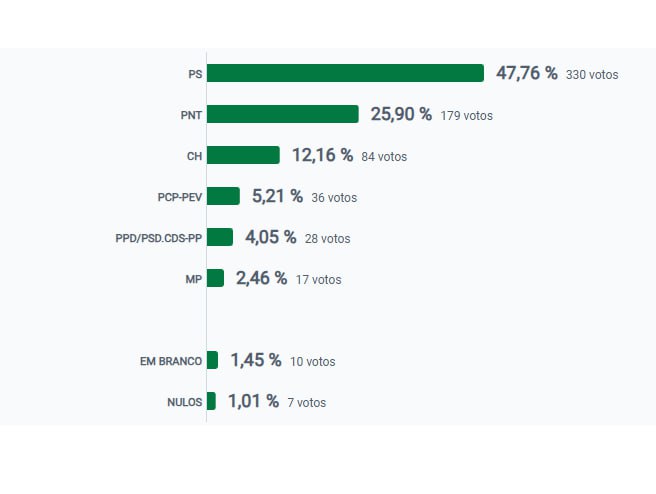Click the 47,76 % percentage value
656x494 pixels.
pos(526,73)
